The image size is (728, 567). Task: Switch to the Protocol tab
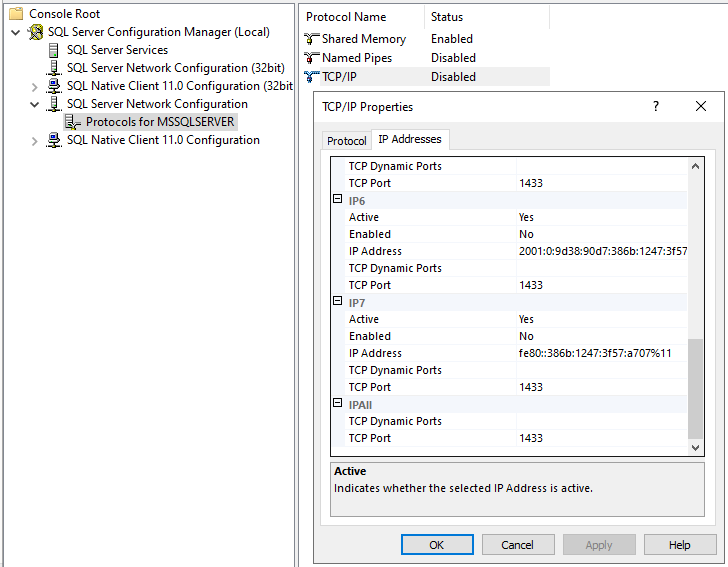point(347,141)
